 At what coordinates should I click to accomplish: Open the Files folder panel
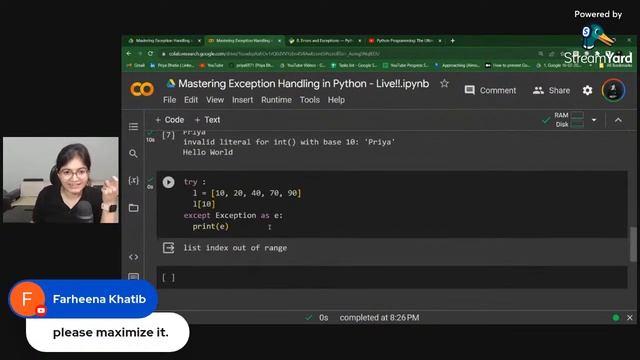tap(133, 208)
